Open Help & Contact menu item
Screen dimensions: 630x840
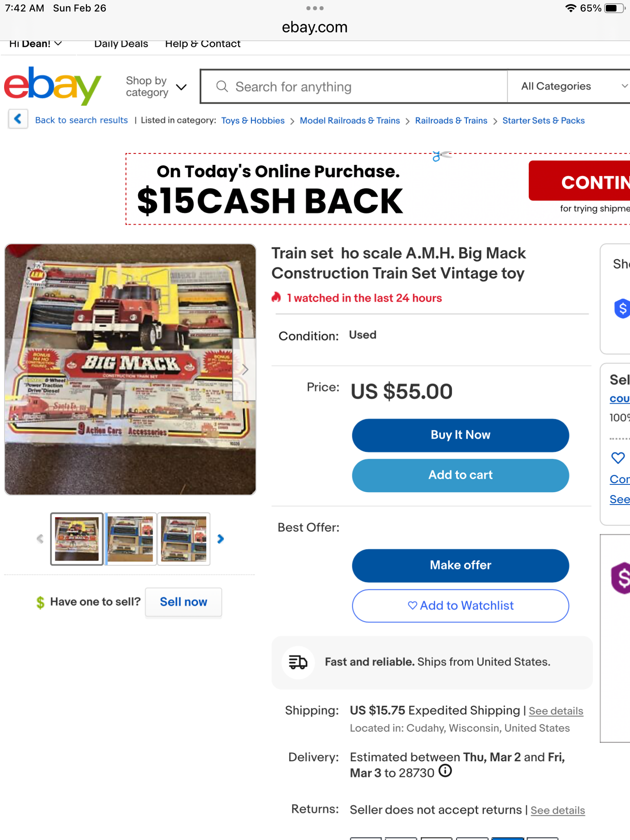[x=203, y=44]
